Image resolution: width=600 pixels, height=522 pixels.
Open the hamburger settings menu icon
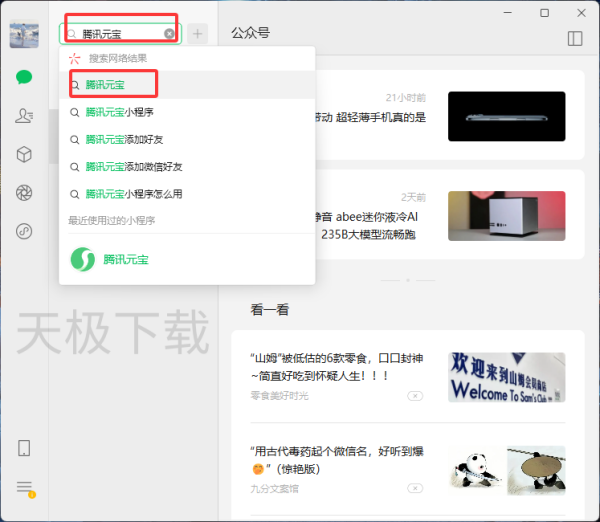click(x=24, y=487)
